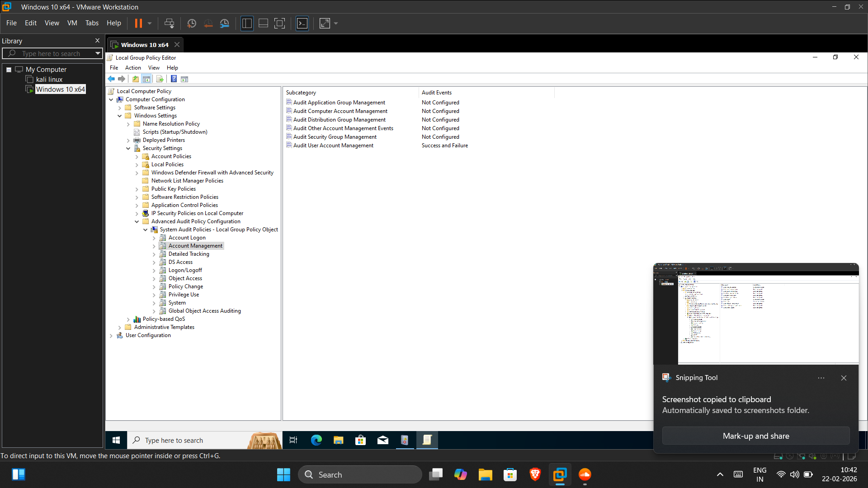The image size is (868, 488).
Task: Toggle the VMware library sidebar view
Action: [247, 23]
